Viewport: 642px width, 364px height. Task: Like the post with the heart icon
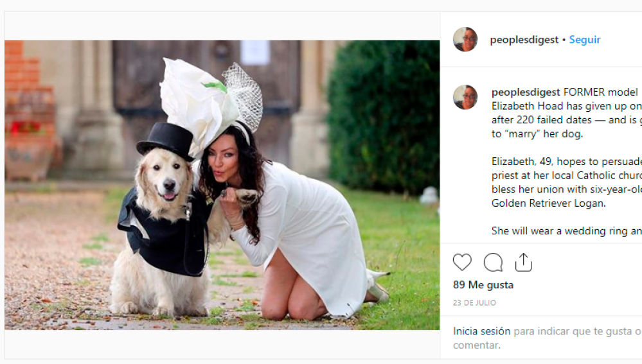[462, 262]
